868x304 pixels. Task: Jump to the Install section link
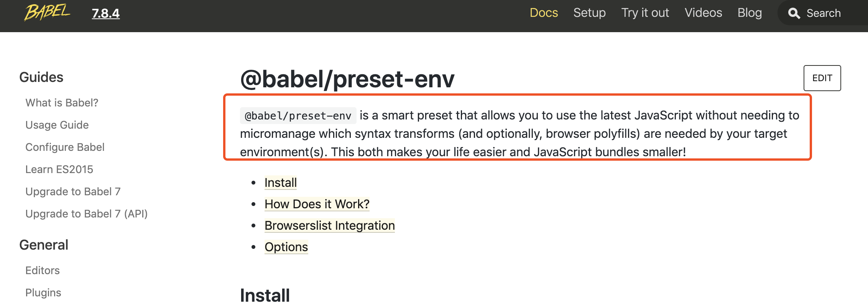pos(281,183)
